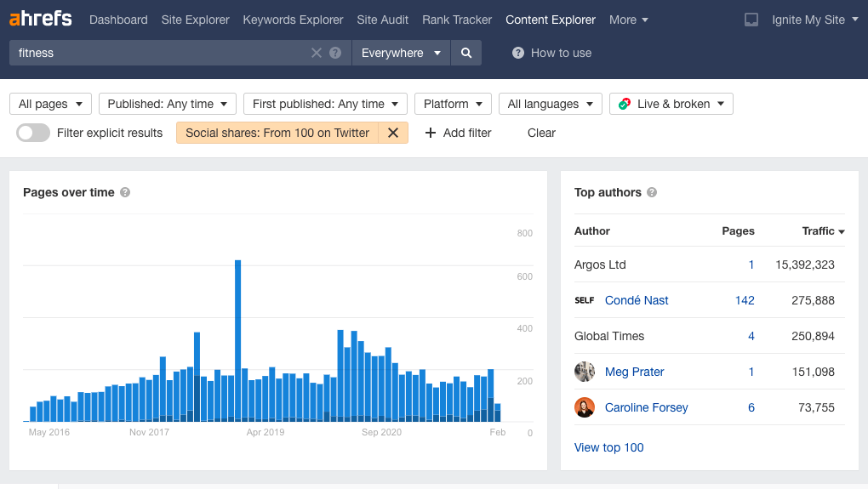868x489 pixels.
Task: Click the SELF Condé Nast logo
Action: (584, 300)
